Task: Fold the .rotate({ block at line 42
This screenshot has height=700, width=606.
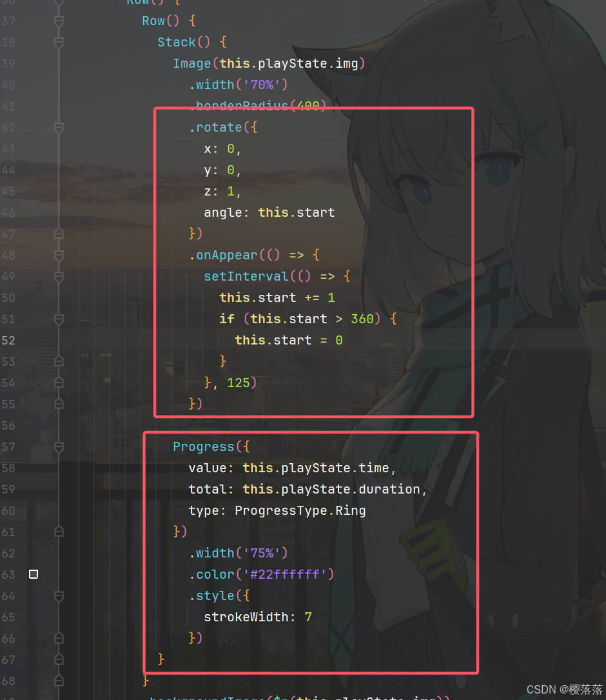Action: pyautogui.click(x=59, y=128)
